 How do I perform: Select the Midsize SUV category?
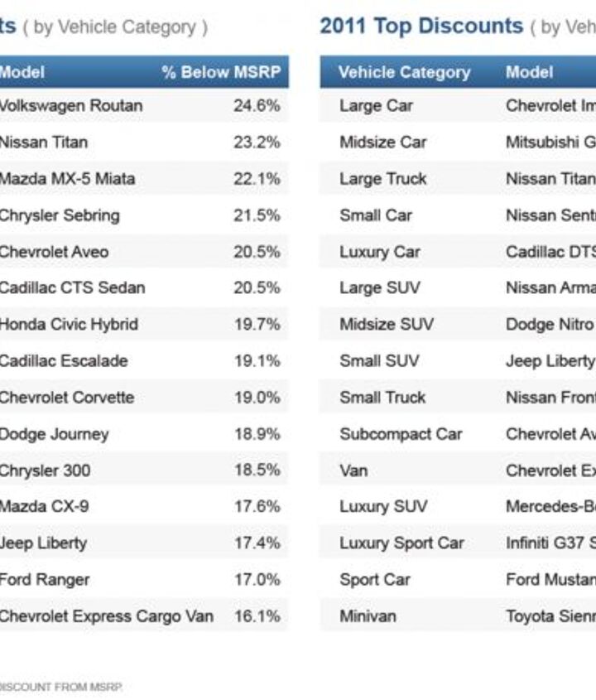point(386,325)
